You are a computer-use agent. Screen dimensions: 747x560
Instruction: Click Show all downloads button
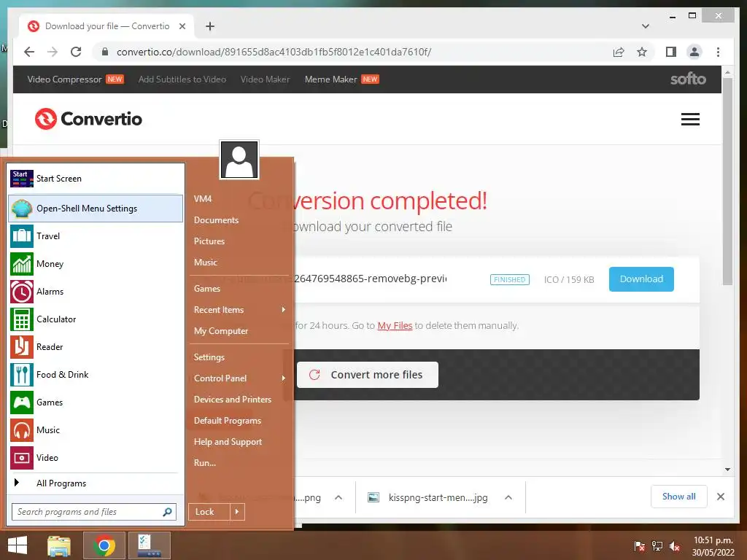[x=679, y=497]
